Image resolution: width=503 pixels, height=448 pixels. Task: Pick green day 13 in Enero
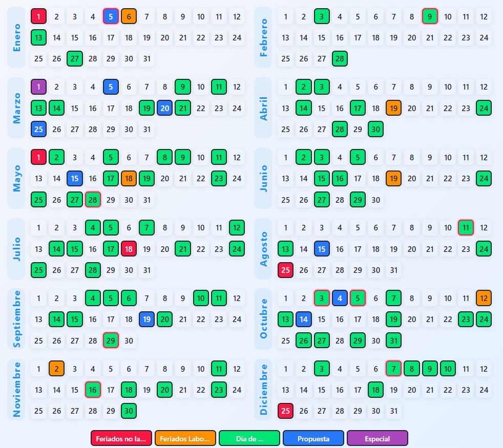pos(38,37)
